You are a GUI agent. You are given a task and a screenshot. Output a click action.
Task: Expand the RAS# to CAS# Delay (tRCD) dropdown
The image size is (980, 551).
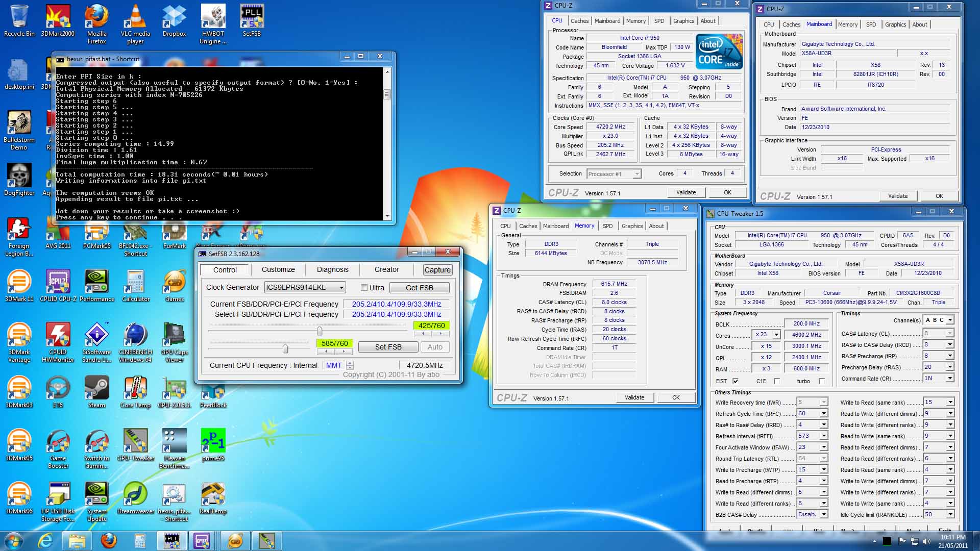point(950,344)
